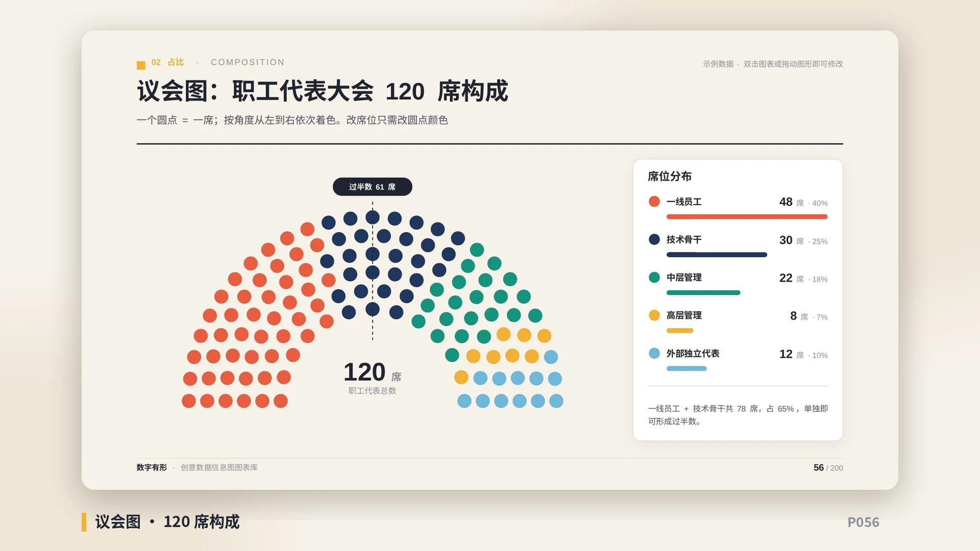Click the 示例数据 hint text at top right

(x=773, y=64)
